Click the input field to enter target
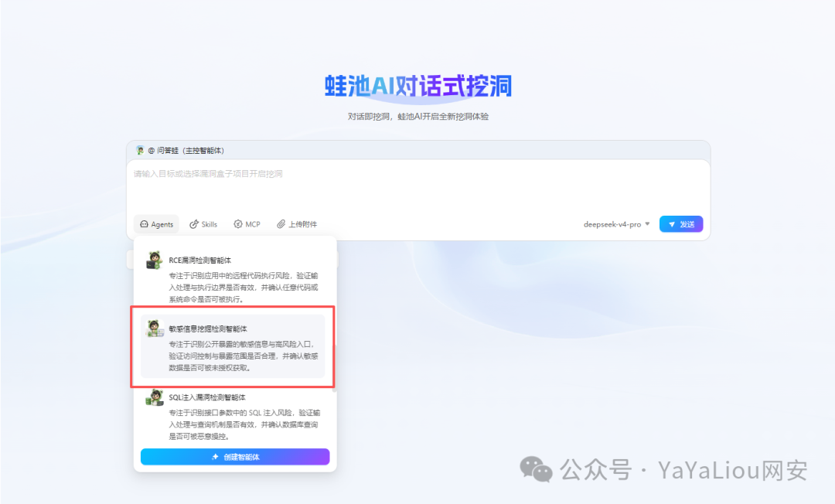 tap(418, 186)
